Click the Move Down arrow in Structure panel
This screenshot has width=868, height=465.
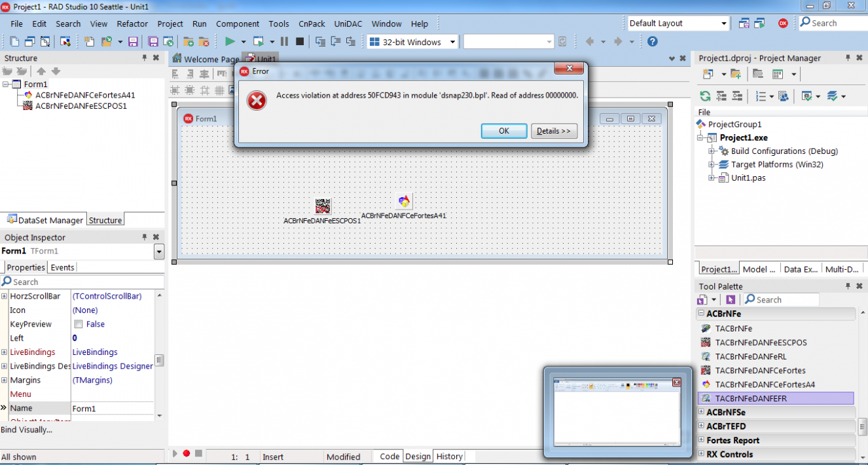click(x=56, y=71)
